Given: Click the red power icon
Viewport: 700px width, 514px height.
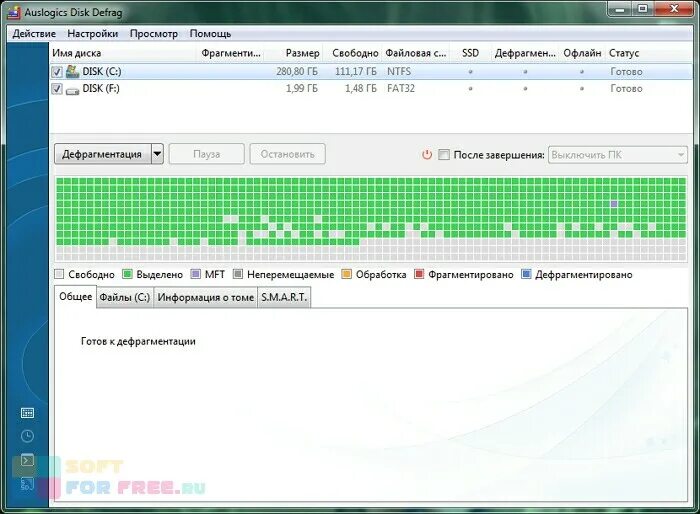Looking at the screenshot, I should pos(427,155).
